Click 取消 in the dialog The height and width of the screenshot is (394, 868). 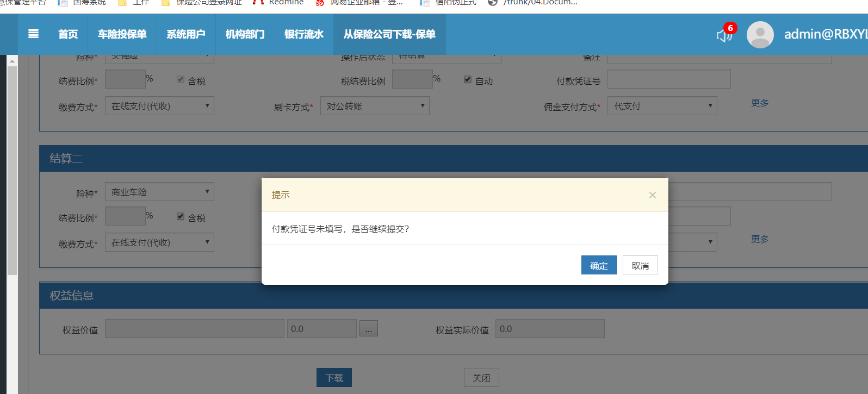click(x=640, y=265)
